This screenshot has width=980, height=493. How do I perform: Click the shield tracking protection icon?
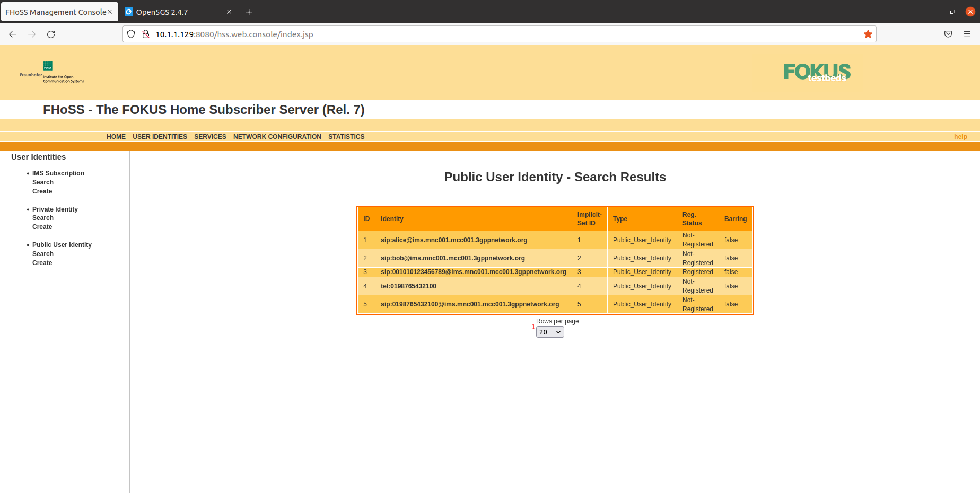131,34
